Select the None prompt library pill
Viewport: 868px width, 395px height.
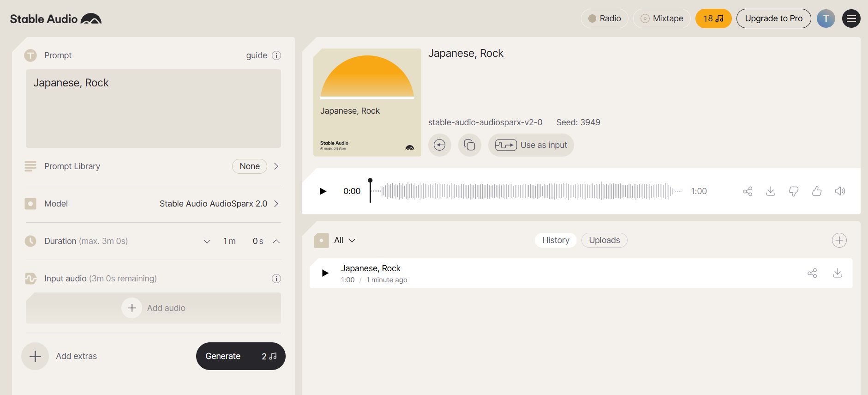click(250, 166)
